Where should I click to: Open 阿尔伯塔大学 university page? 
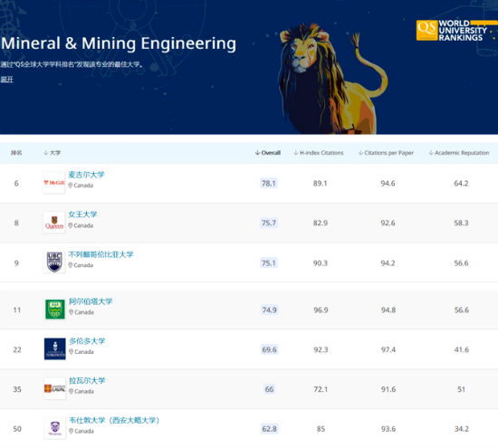click(91, 301)
